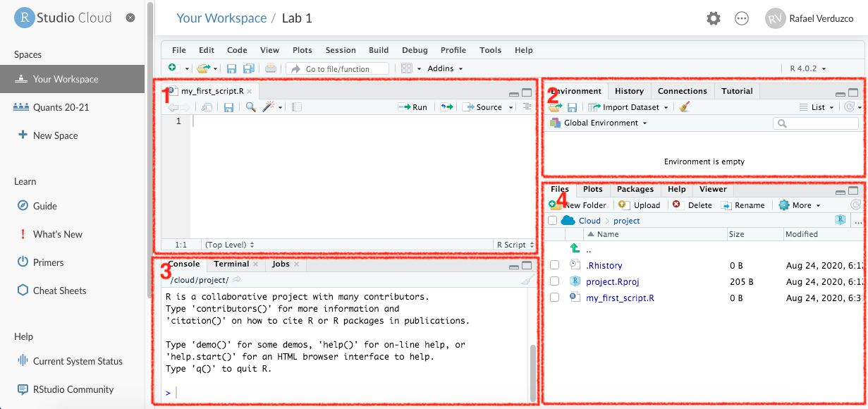This screenshot has width=868, height=409.
Task: Expand the Addins dropdown menu
Action: tap(445, 68)
